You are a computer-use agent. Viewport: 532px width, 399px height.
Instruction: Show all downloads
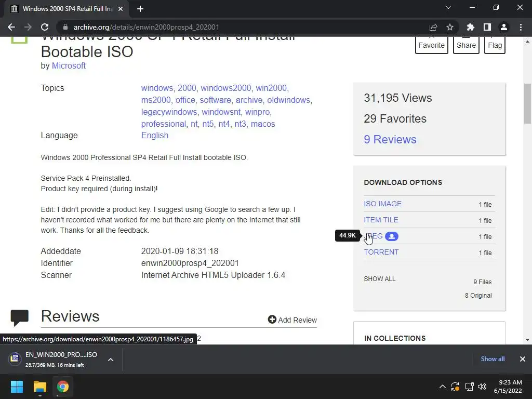[493, 359]
